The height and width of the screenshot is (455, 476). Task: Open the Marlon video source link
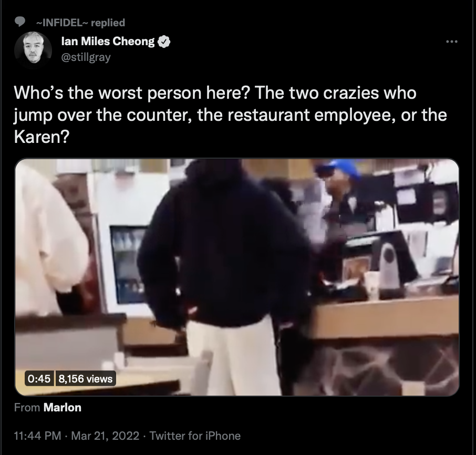[x=62, y=407]
